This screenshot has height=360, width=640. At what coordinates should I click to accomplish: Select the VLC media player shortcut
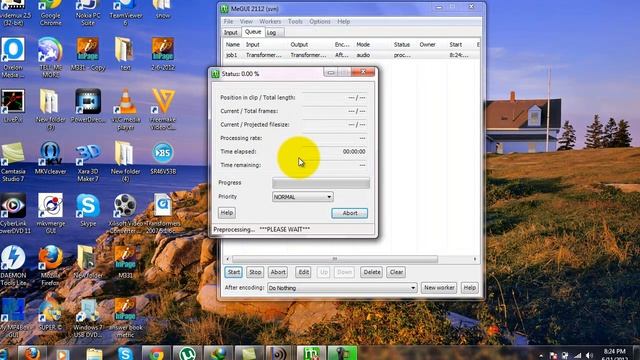coord(125,110)
